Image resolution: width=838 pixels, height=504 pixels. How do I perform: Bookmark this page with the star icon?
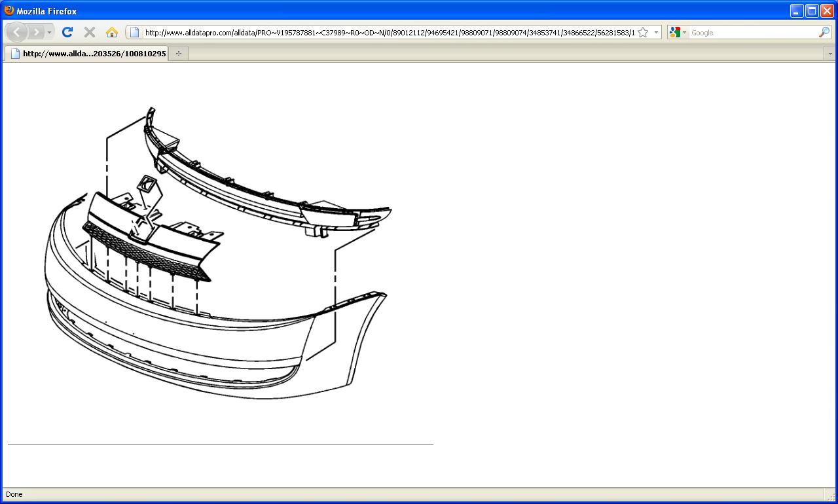(x=643, y=32)
